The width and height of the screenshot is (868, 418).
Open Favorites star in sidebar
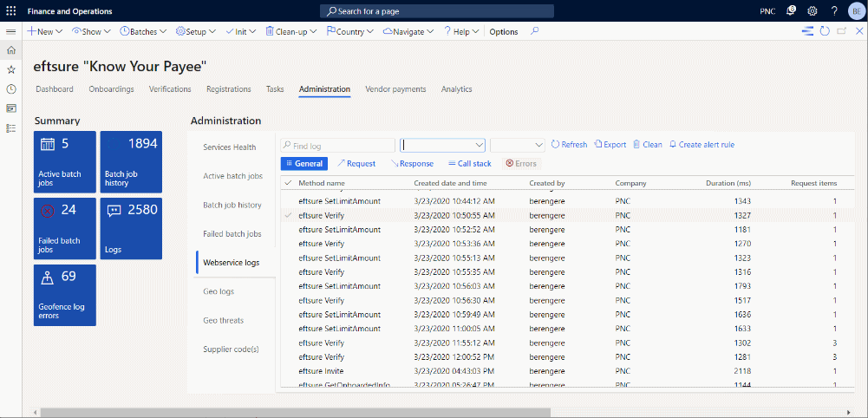11,69
